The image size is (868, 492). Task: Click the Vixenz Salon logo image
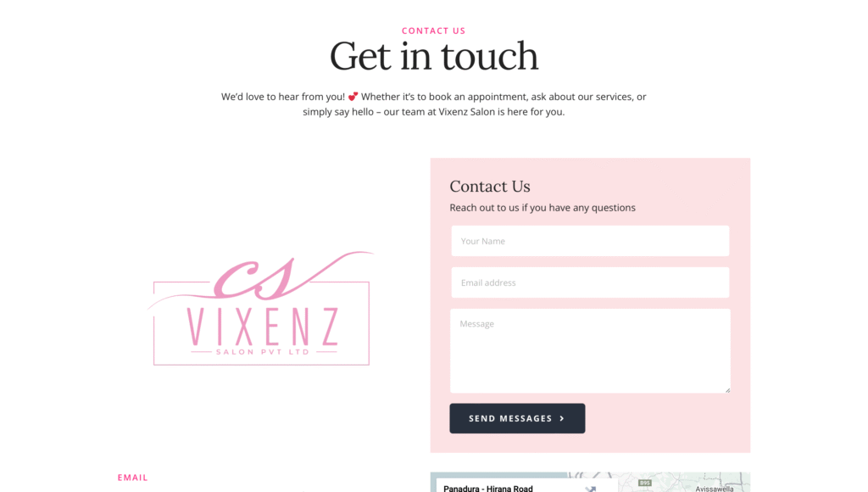coord(261,308)
